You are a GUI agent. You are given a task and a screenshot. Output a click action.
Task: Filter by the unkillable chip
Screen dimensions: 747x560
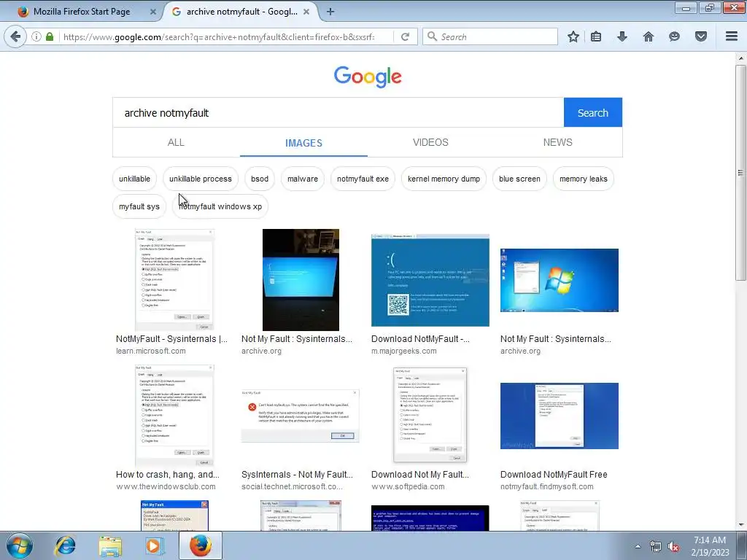coord(134,179)
